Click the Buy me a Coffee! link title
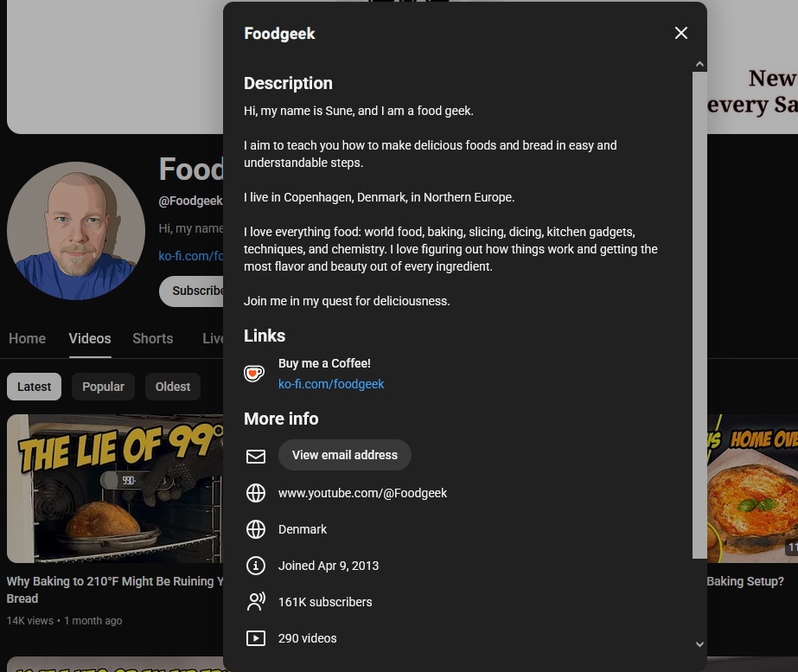This screenshot has height=672, width=798. tap(324, 363)
